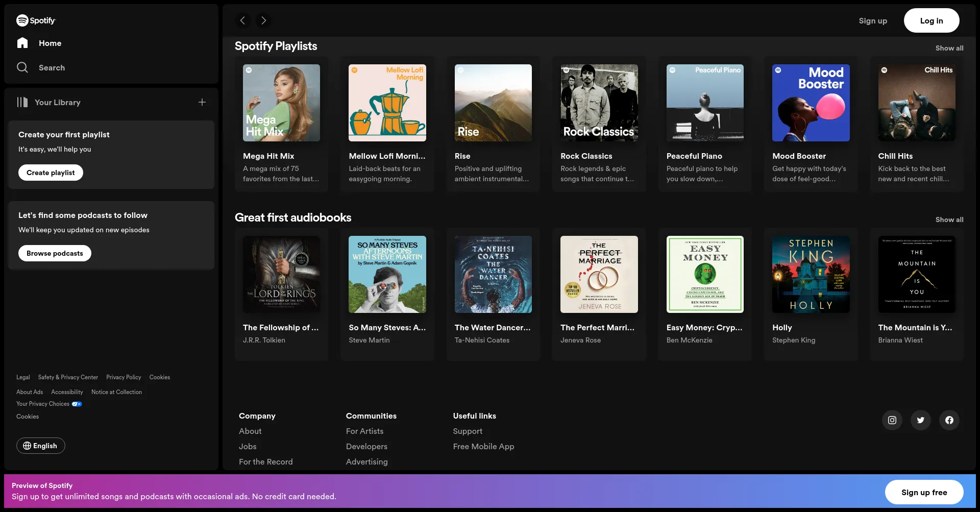Open the Developers link

click(x=366, y=447)
